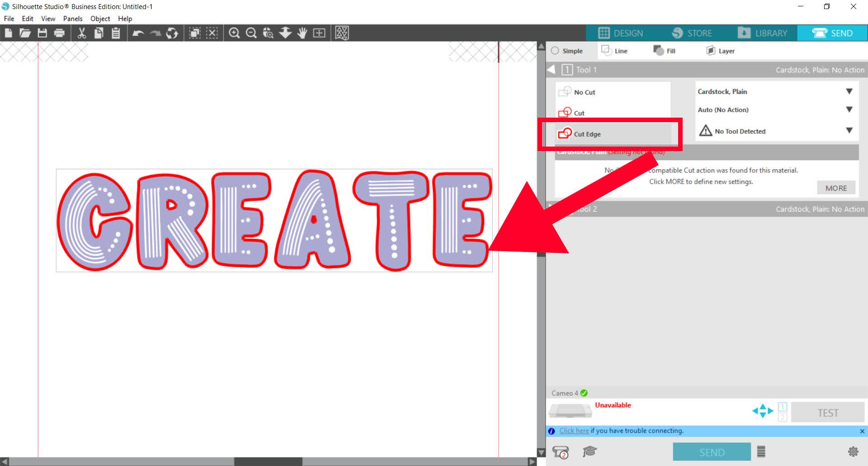
Task: Open the Object menu
Action: [100, 19]
